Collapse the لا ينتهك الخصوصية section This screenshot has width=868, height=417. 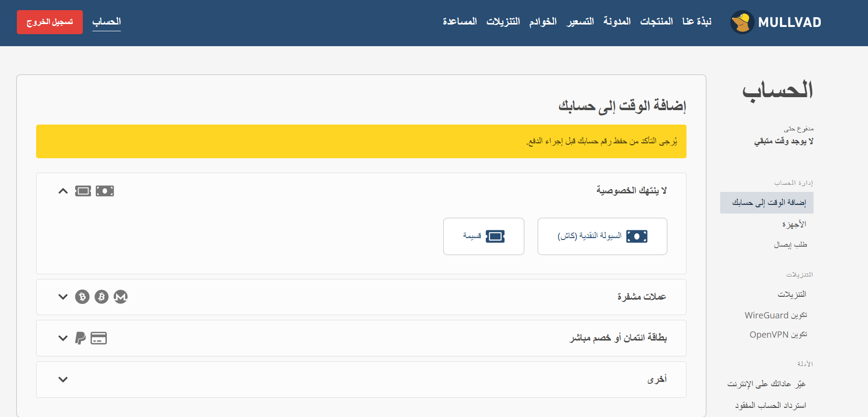click(x=63, y=191)
